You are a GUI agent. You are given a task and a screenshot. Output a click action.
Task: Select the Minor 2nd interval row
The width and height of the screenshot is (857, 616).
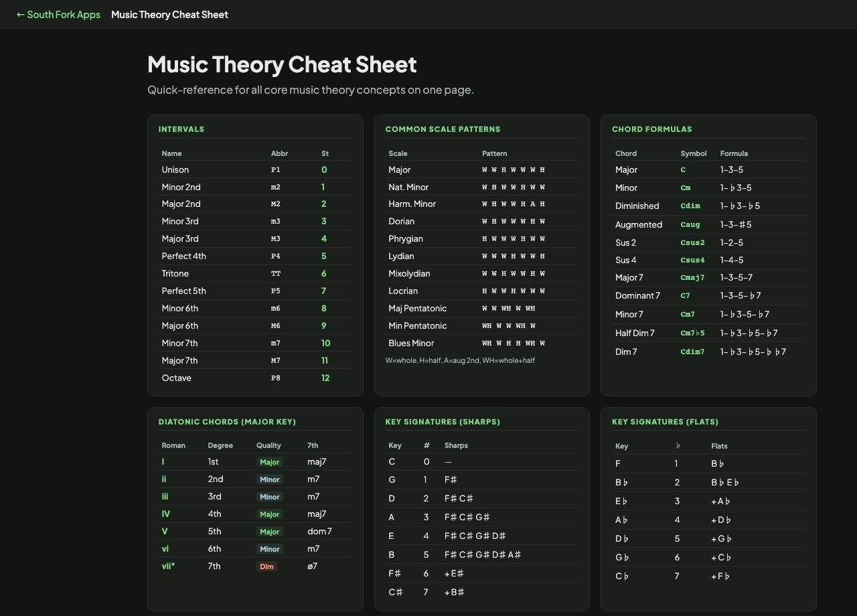click(x=255, y=187)
